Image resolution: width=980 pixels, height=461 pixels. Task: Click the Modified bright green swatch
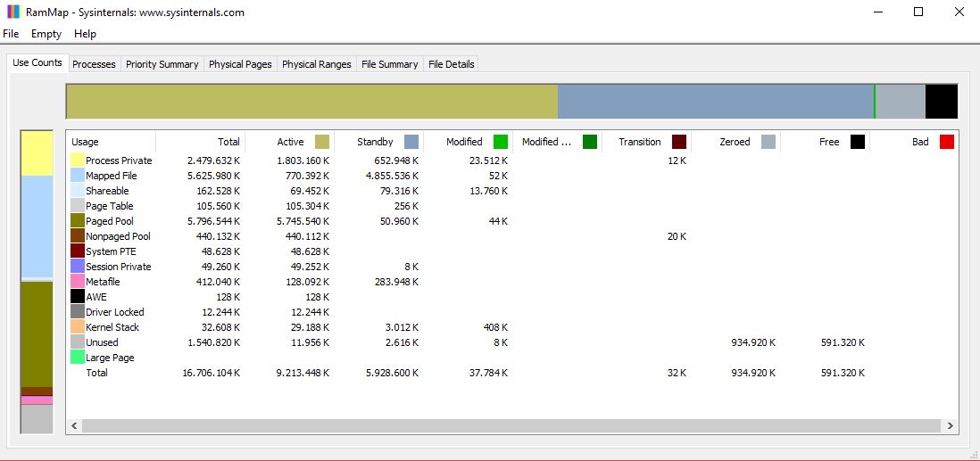501,142
